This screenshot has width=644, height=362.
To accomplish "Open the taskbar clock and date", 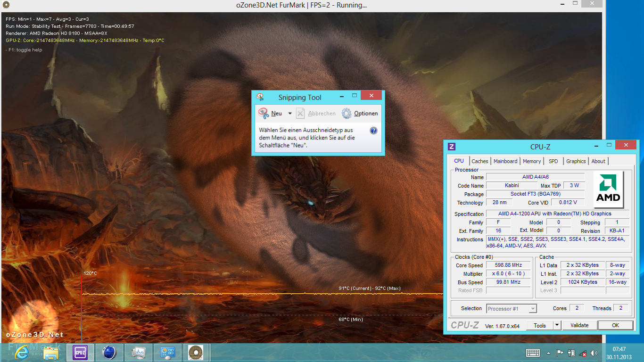I will [x=619, y=353].
